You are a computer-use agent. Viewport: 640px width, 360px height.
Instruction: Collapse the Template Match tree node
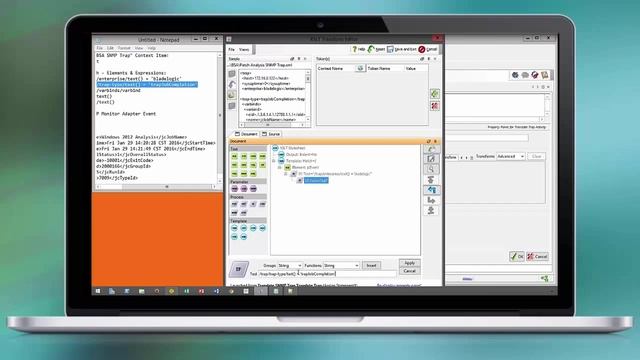point(274,161)
